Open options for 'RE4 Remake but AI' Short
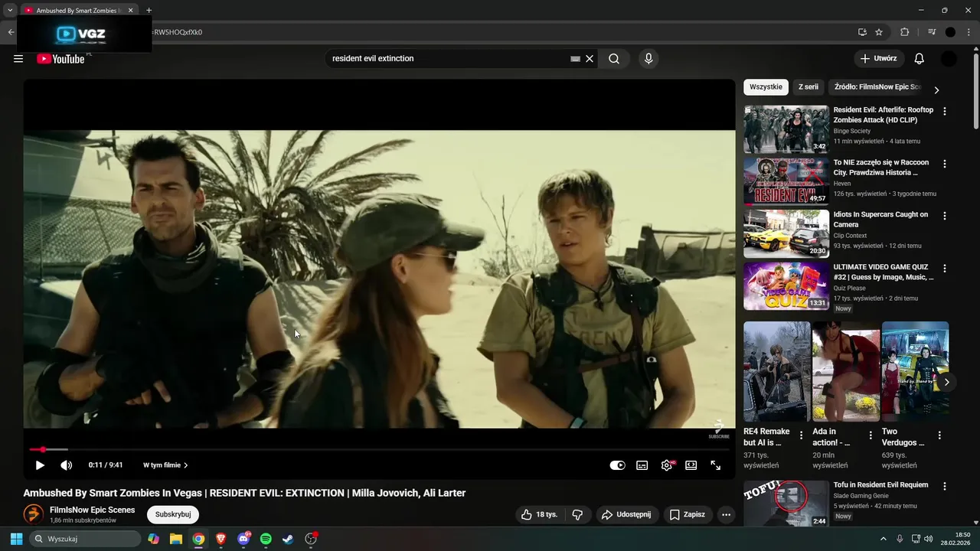The image size is (980, 551). point(802,435)
